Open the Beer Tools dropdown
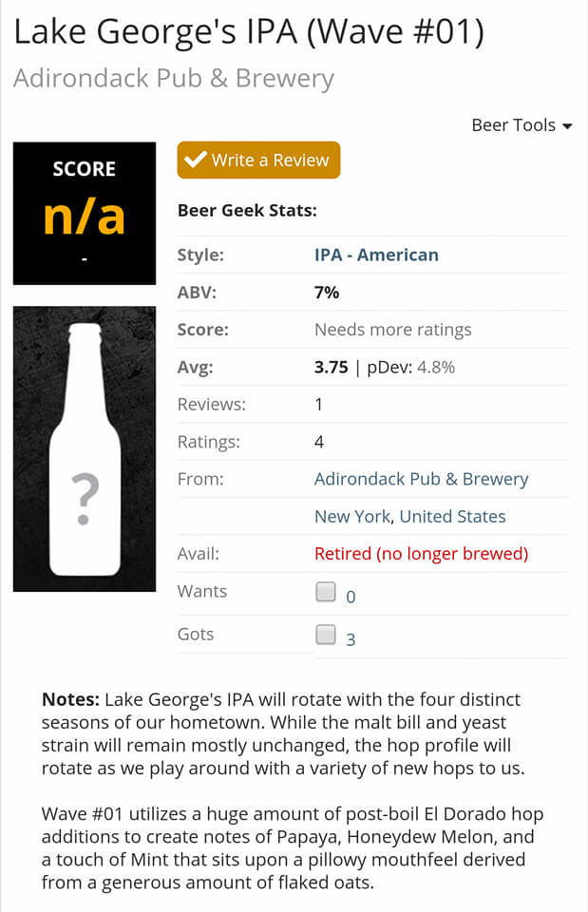Viewport: 588px width, 912px height. coord(521,125)
